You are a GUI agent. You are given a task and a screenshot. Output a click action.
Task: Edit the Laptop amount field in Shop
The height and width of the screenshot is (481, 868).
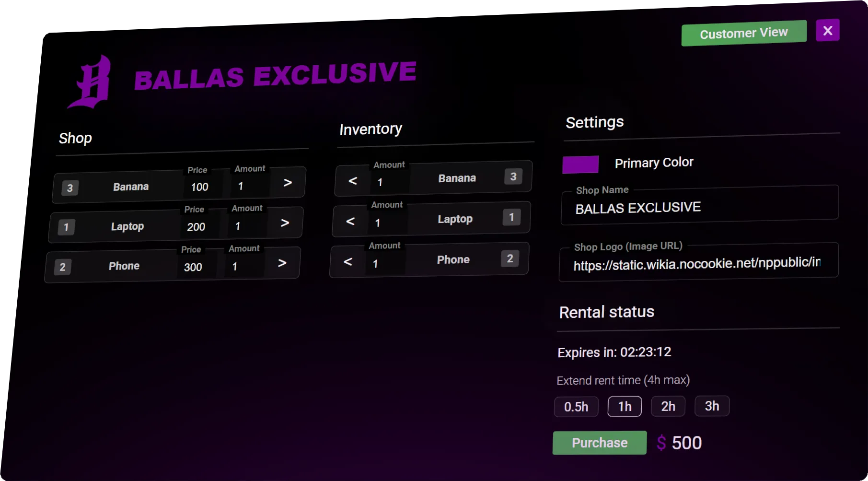tap(244, 226)
